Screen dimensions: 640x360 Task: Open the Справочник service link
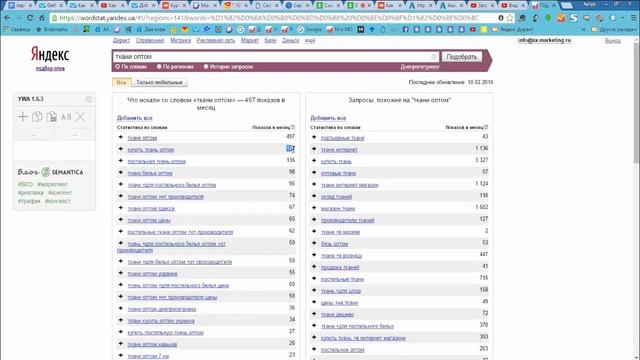point(150,40)
